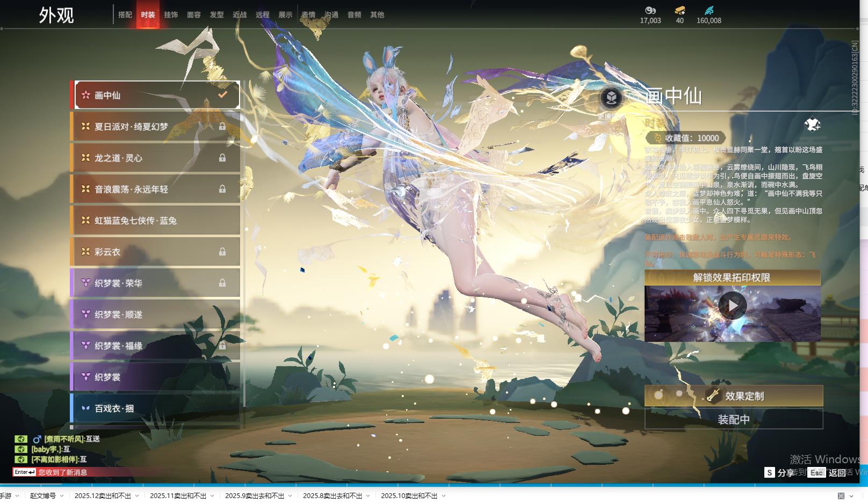Go to the 其他 tab

tap(377, 15)
